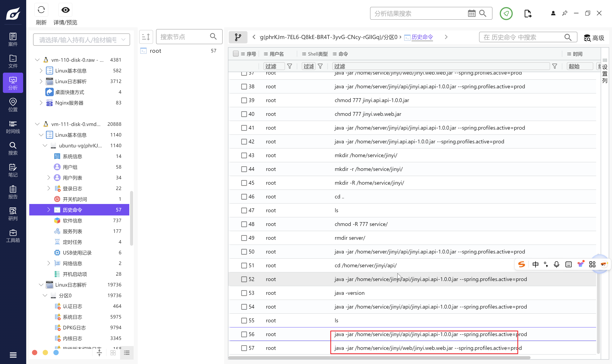
Task: Toggle the select-all checkbox in table header
Action: (236, 54)
